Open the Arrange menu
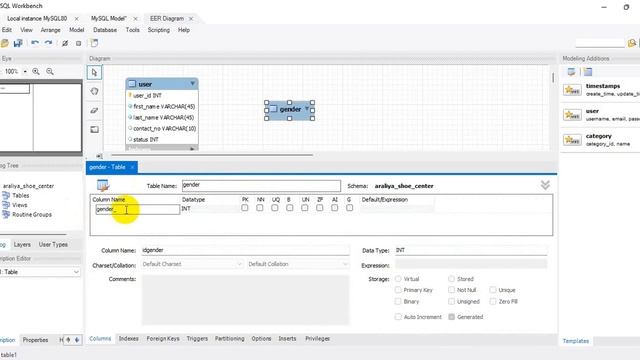 [50, 30]
